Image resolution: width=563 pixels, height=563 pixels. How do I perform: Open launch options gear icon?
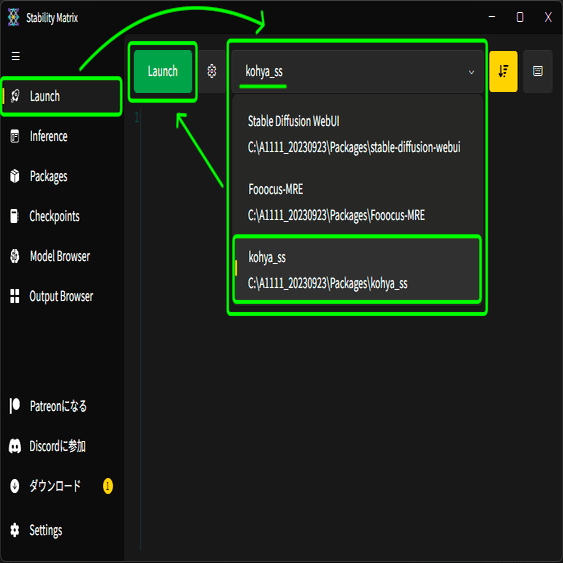click(212, 71)
